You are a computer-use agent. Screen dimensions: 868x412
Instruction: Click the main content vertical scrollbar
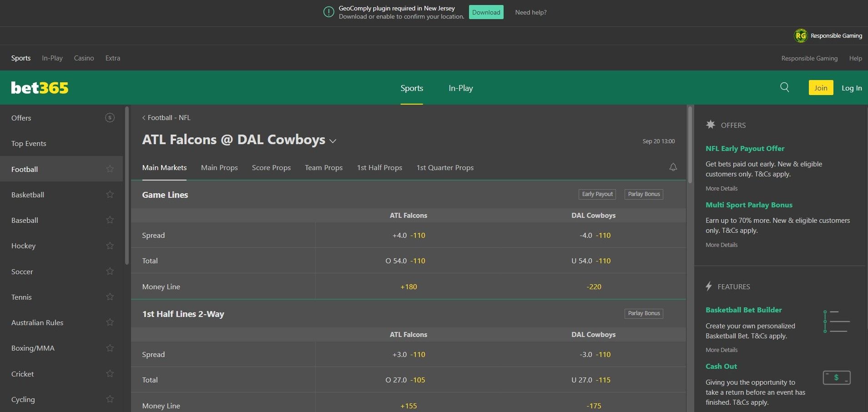click(690, 145)
